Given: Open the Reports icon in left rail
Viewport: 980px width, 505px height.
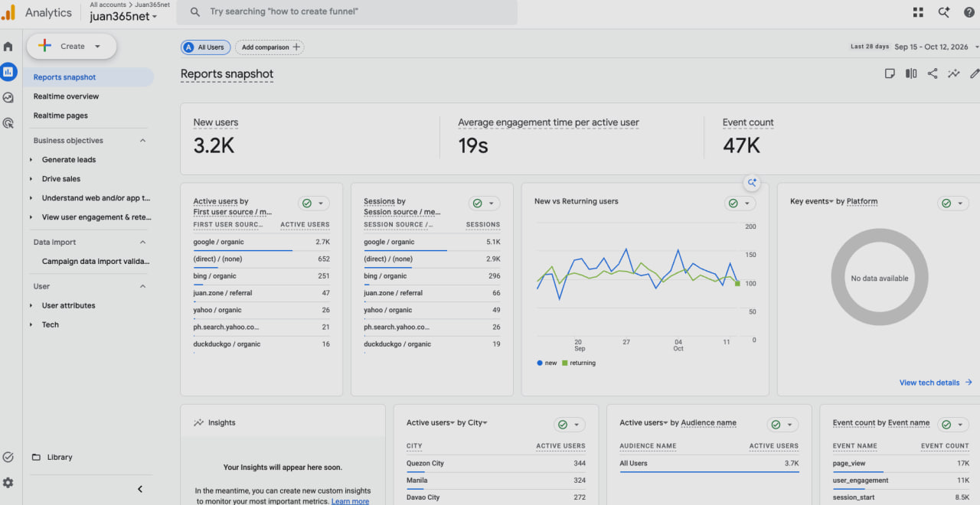Looking at the screenshot, I should click(8, 72).
